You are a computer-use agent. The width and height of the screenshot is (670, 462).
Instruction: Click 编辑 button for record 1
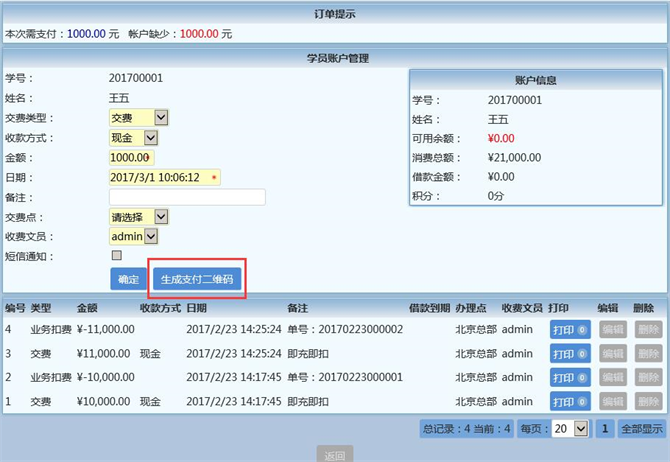[x=612, y=401]
